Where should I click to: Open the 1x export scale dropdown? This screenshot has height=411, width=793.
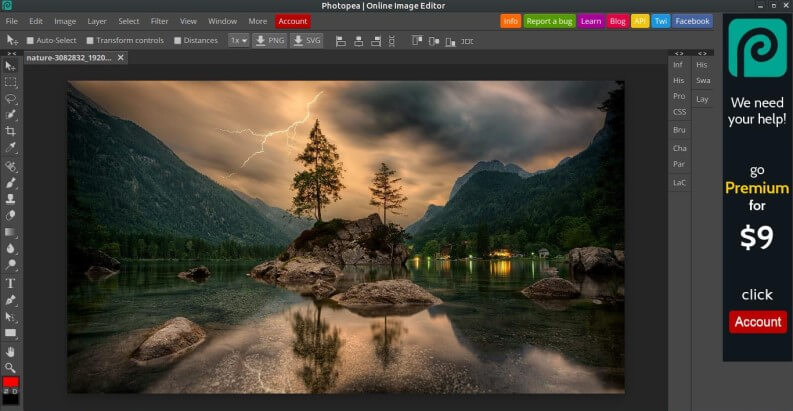239,40
